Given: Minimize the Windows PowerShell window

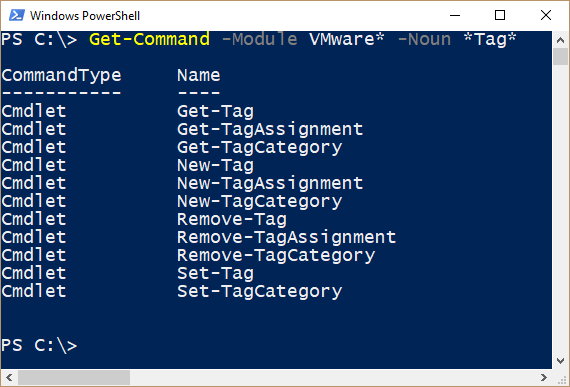Looking at the screenshot, I should pos(455,15).
